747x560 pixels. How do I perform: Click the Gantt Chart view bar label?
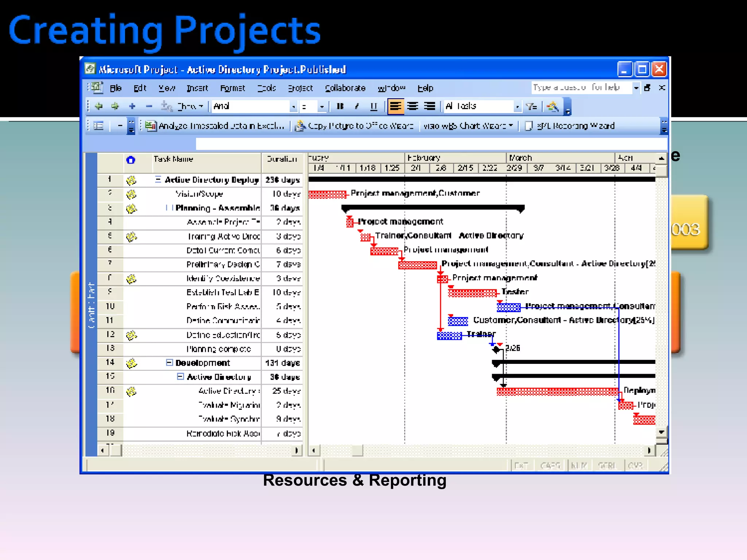(91, 305)
